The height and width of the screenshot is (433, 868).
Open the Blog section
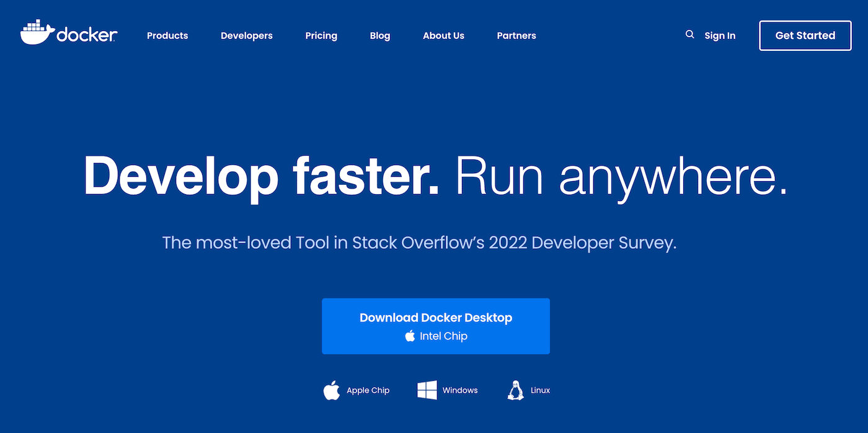[379, 35]
